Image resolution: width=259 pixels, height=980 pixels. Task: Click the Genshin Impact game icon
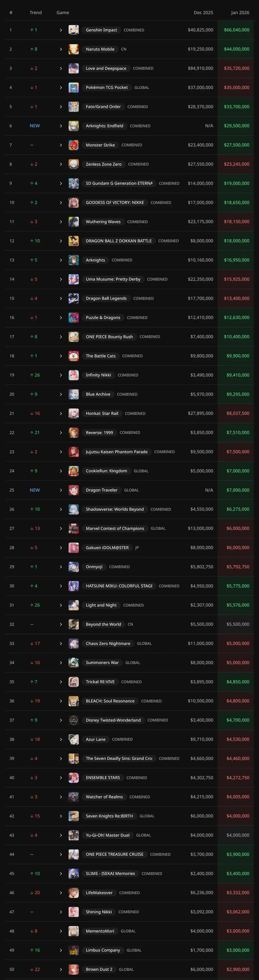point(74,30)
